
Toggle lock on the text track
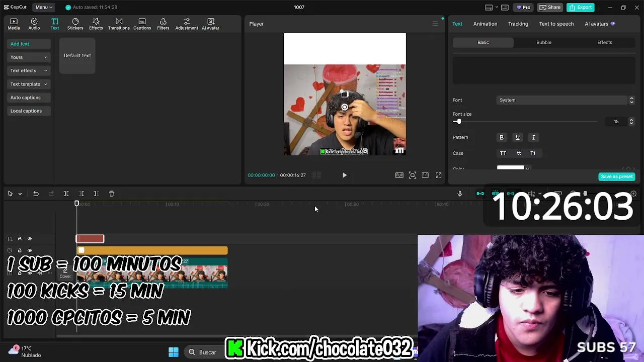pos(20,239)
